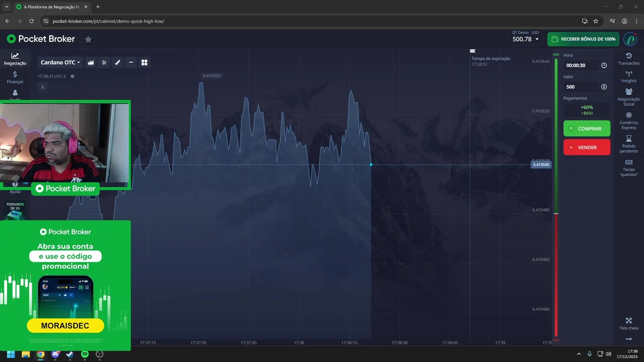The width and height of the screenshot is (644, 362).
Task: Open File Explorer from taskbar
Action: coord(25,354)
